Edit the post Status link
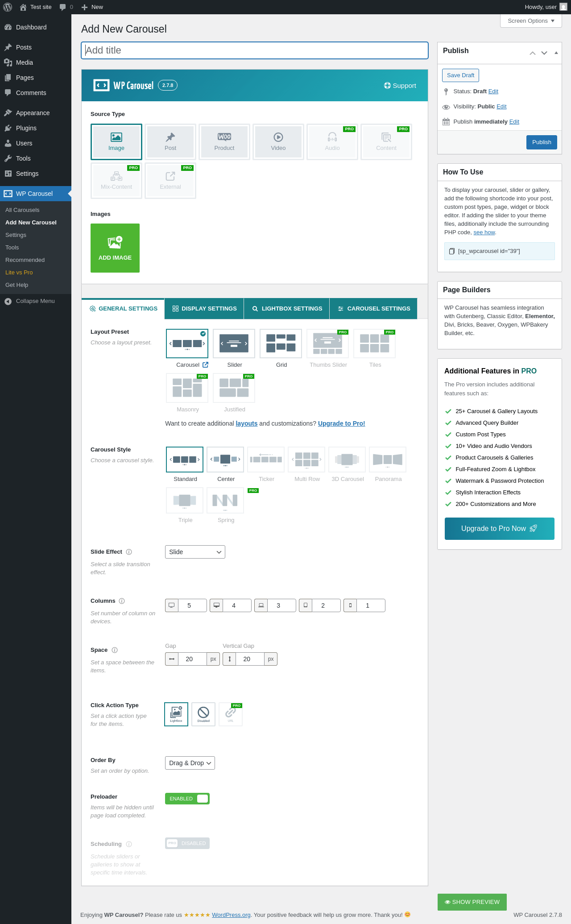This screenshot has width=571, height=924. point(493,91)
